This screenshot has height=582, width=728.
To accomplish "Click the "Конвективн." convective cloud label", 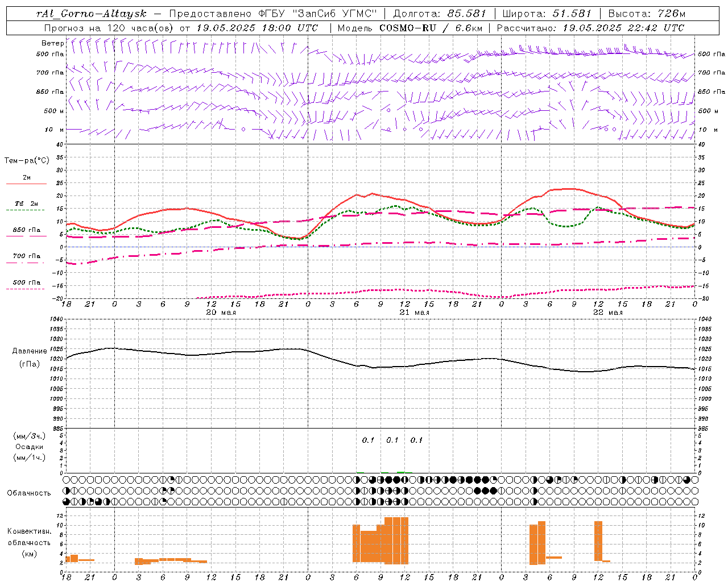I will pos(29,531).
